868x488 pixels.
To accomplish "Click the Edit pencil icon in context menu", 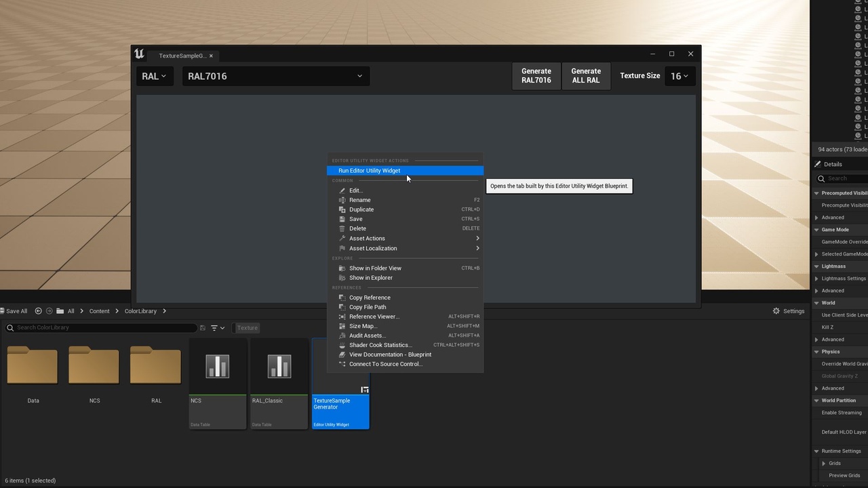I will click(342, 190).
